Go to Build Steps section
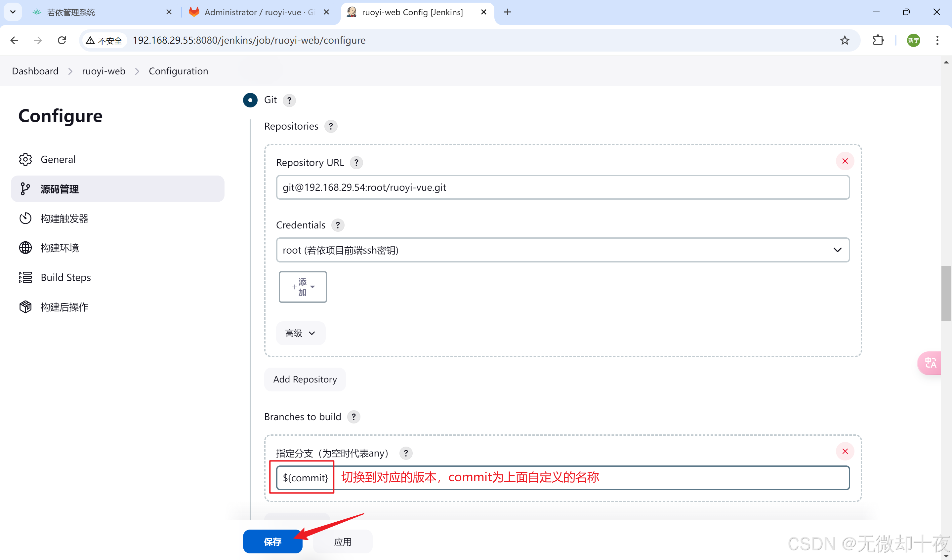The width and height of the screenshot is (952, 560). click(x=65, y=277)
